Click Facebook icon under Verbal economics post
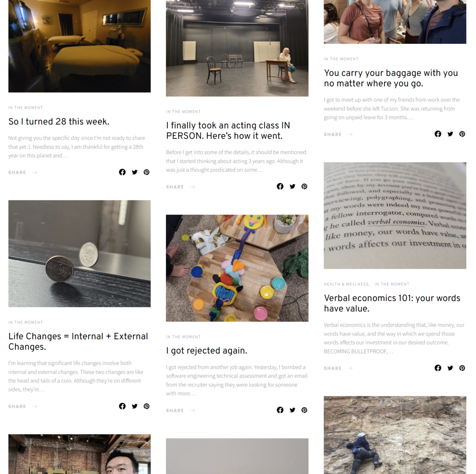Screen dimensions: 476x474 (x=438, y=368)
